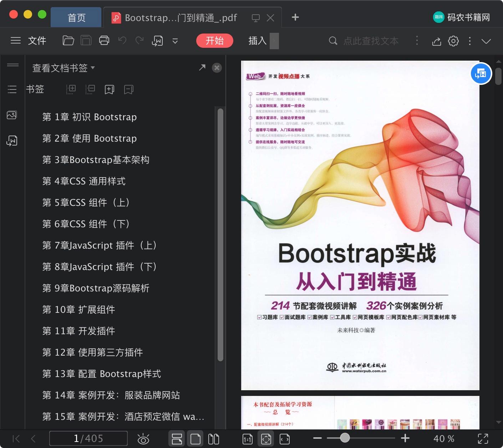
Task: Click the undo arrow icon
Action: tap(122, 41)
